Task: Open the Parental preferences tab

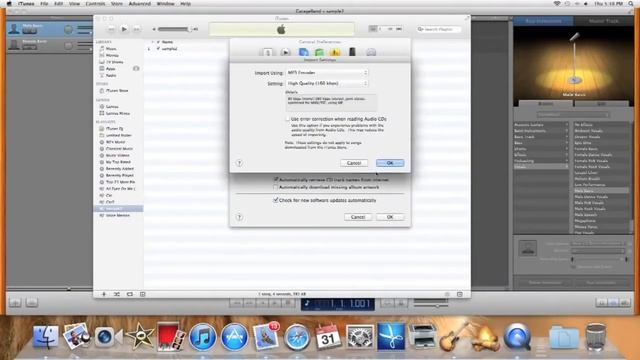Action: pos(335,52)
